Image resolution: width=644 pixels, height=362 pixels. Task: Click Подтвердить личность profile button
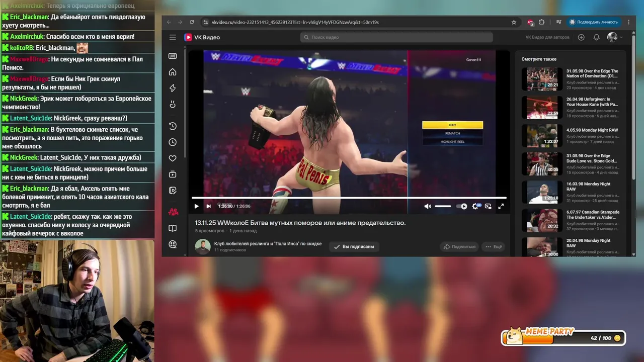point(594,22)
